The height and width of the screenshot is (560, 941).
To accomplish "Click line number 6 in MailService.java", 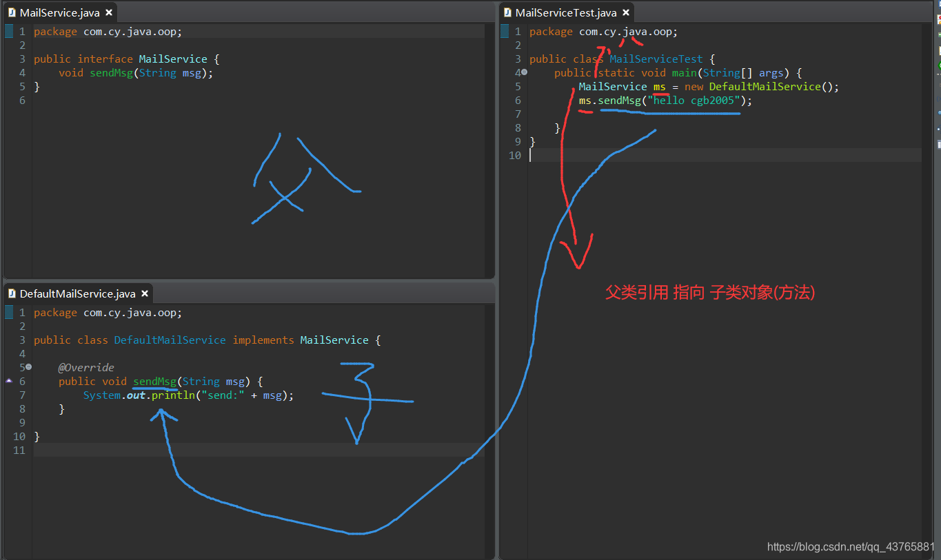I will [x=22, y=101].
